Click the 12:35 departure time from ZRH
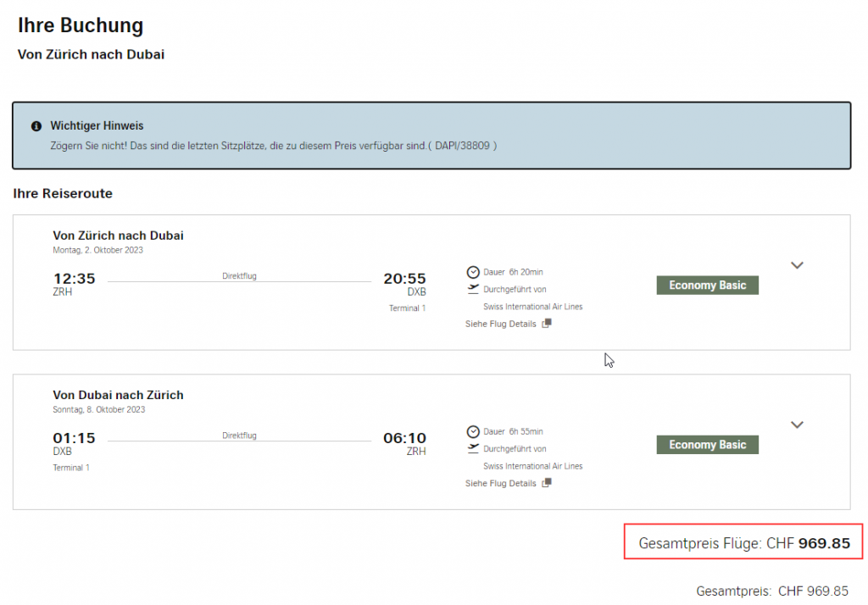The height and width of the screenshot is (605, 868). (x=74, y=279)
